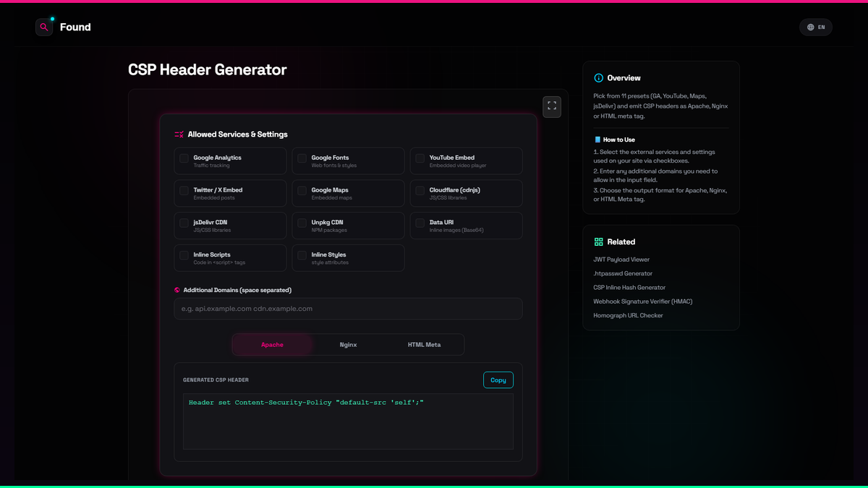868x488 pixels.
Task: Click the Overview info icon
Action: pos(598,78)
